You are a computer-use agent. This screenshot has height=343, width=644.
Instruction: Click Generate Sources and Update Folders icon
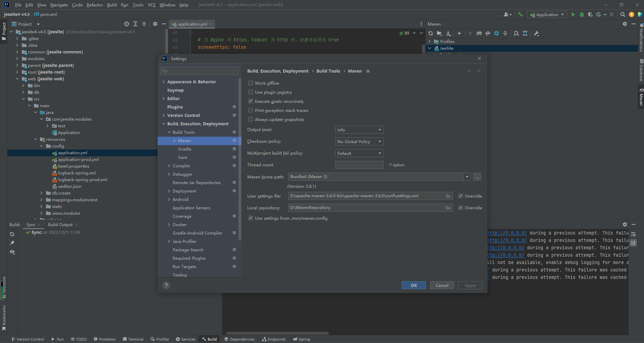439,33
